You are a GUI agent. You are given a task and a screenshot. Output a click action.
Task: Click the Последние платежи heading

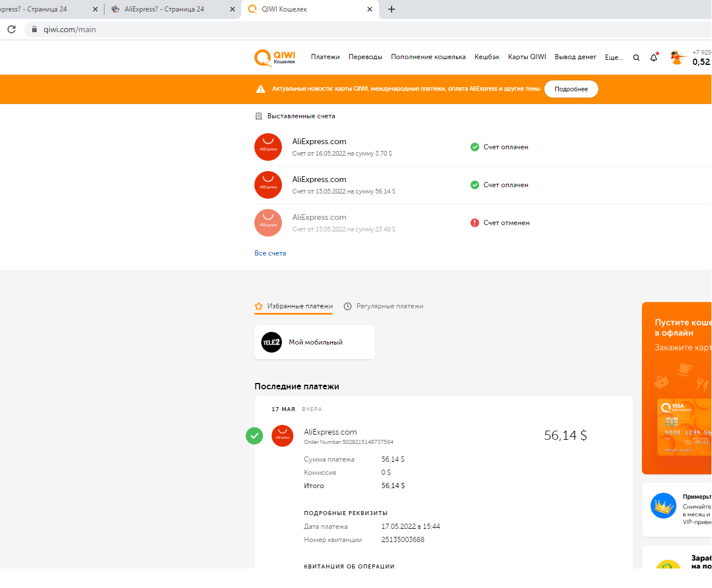click(297, 386)
